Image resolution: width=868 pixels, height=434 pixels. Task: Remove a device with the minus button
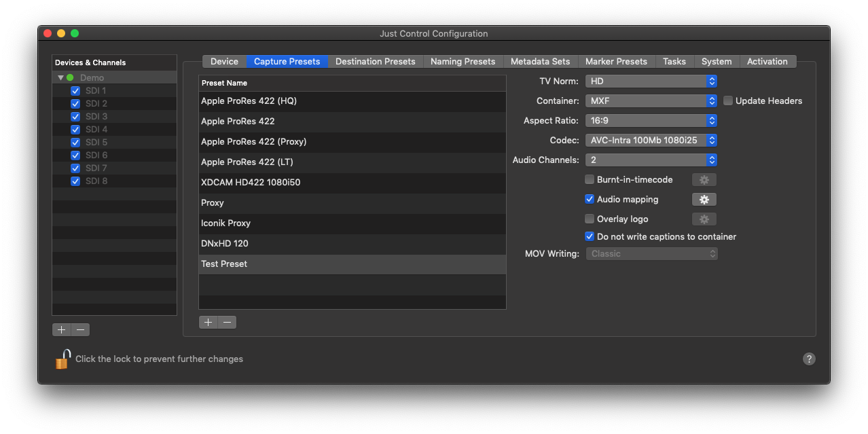81,330
